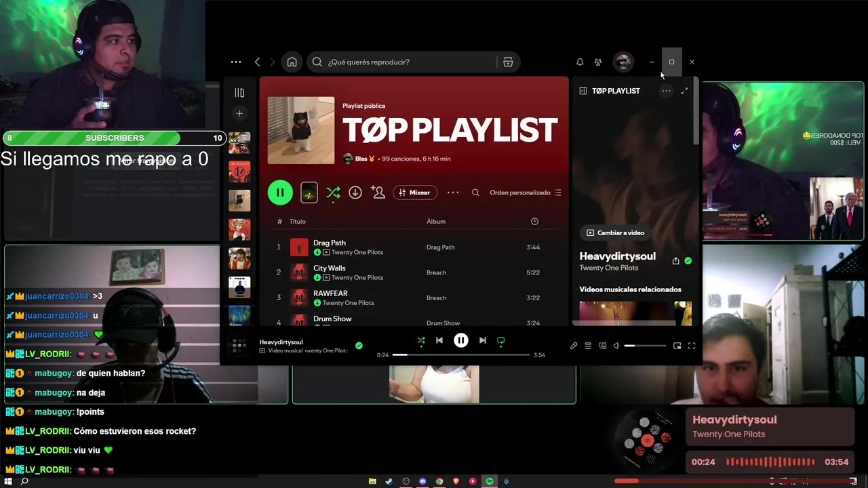Select the RAWFEAR track title
This screenshot has width=868, height=488.
click(x=330, y=293)
